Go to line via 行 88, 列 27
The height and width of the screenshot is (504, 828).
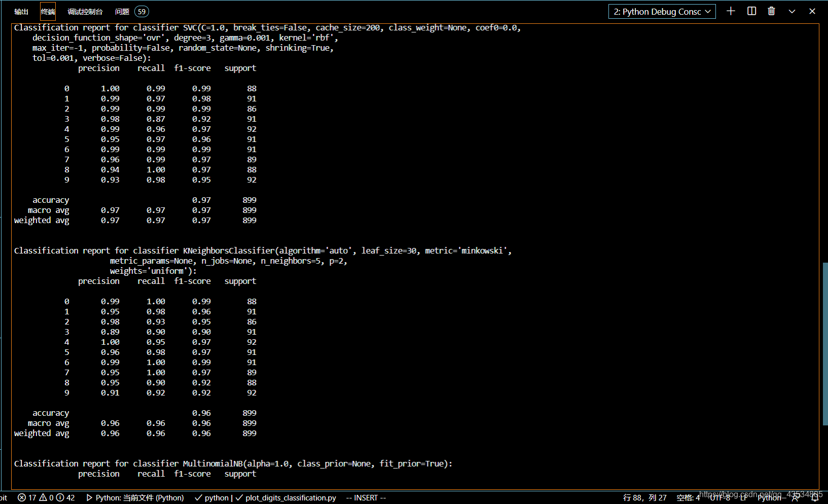(644, 498)
